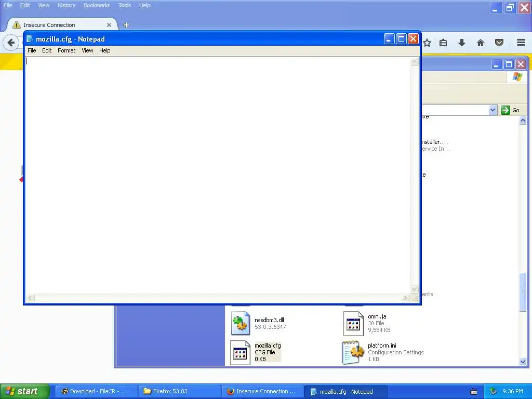Maximize the Explorer window
The height and width of the screenshot is (399, 532).
(x=509, y=64)
